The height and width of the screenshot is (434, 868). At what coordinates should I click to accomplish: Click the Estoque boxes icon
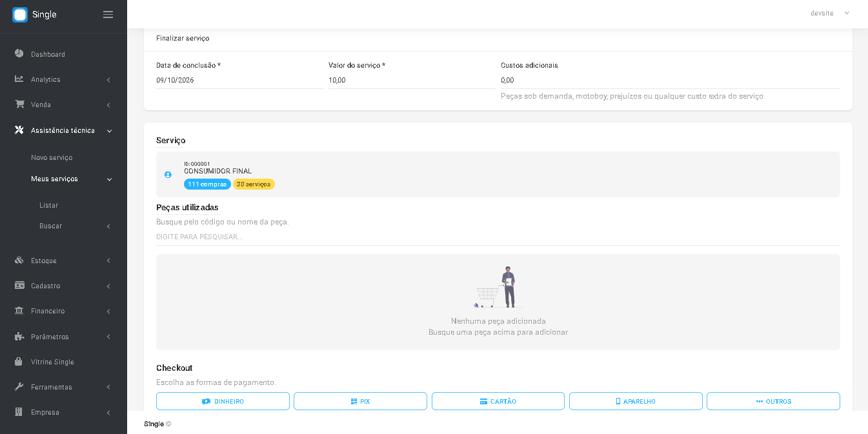click(19, 261)
